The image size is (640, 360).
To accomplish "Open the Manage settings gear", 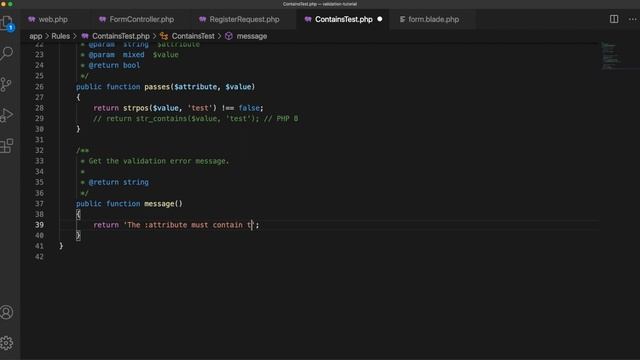I will pyautogui.click(x=7, y=343).
